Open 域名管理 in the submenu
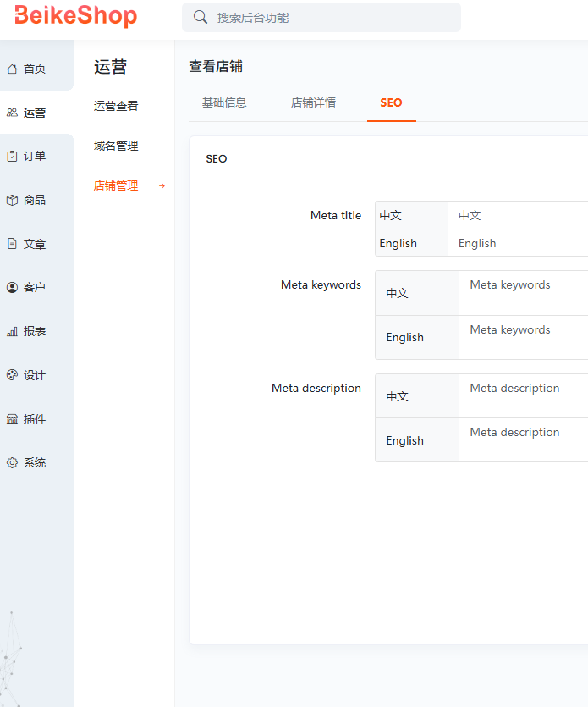This screenshot has height=707, width=588. (x=116, y=146)
